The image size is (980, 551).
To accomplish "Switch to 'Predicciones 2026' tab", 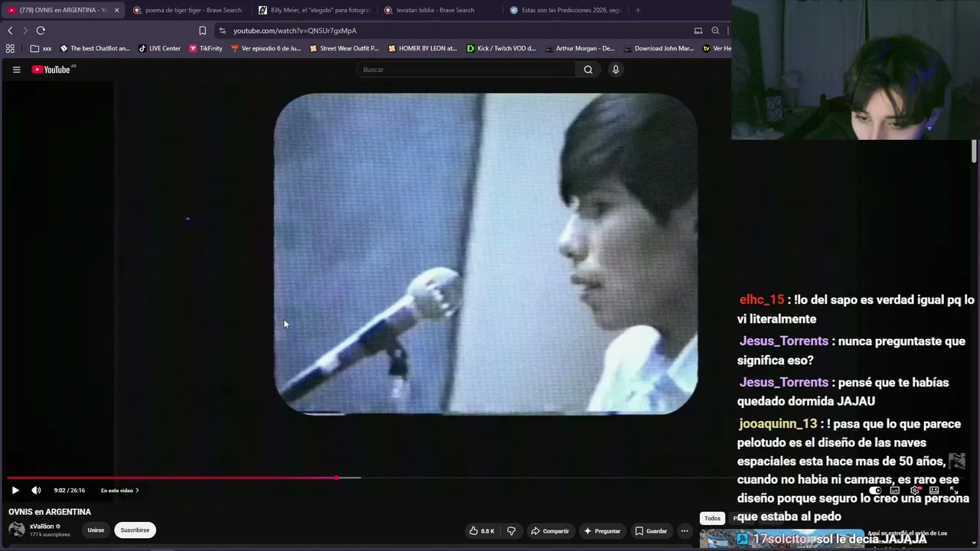I will tap(565, 10).
